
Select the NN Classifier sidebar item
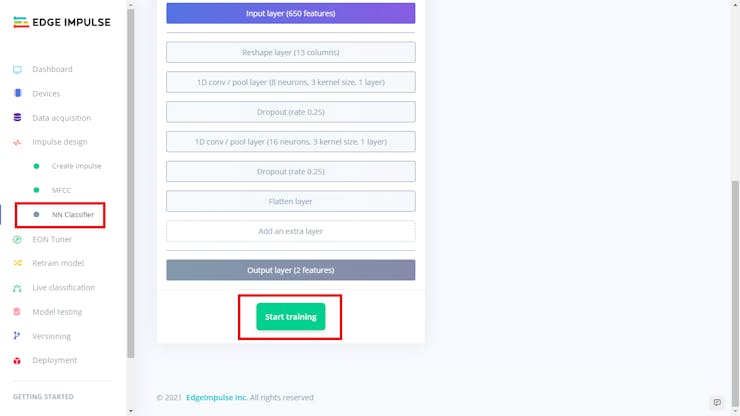tap(72, 214)
